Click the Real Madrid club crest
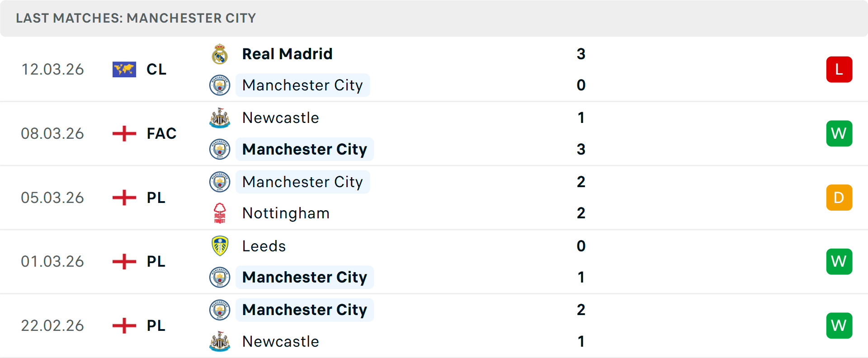Screen dimensions: 868x358 (220, 54)
